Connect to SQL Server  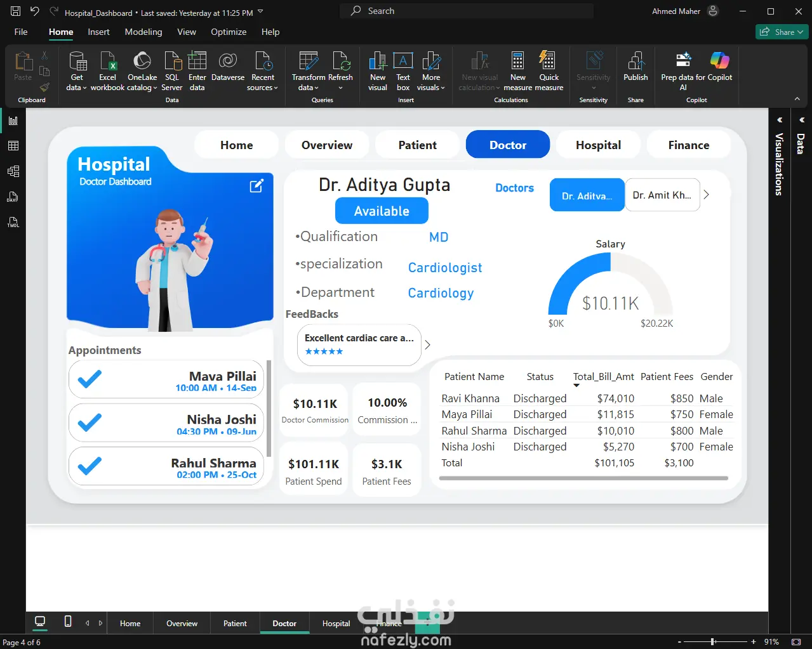(172, 72)
